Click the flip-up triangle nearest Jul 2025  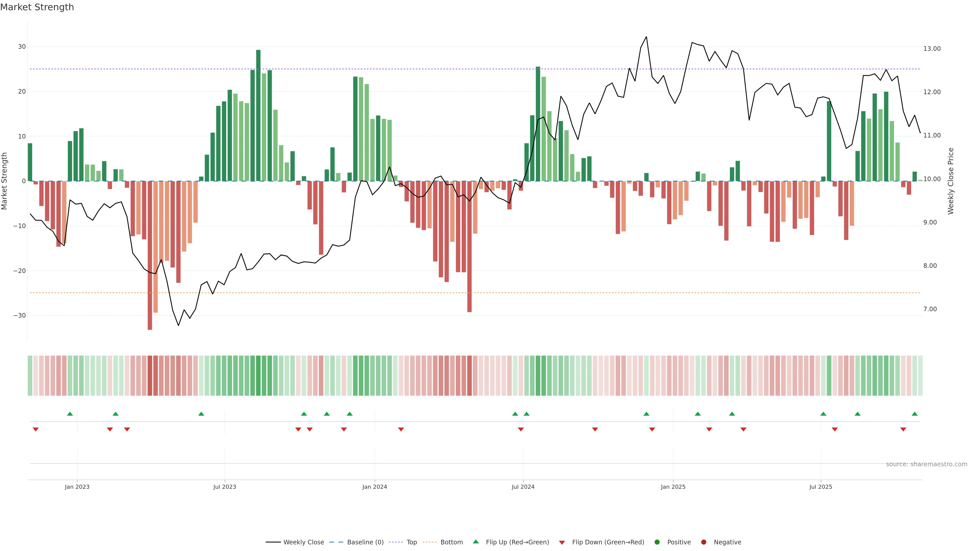pyautogui.click(x=823, y=414)
